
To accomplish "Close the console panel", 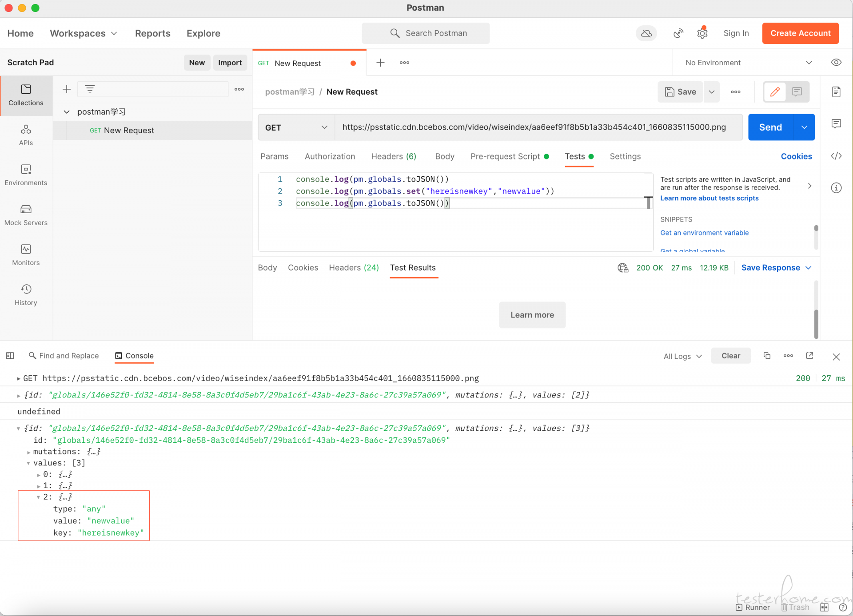I will (836, 357).
